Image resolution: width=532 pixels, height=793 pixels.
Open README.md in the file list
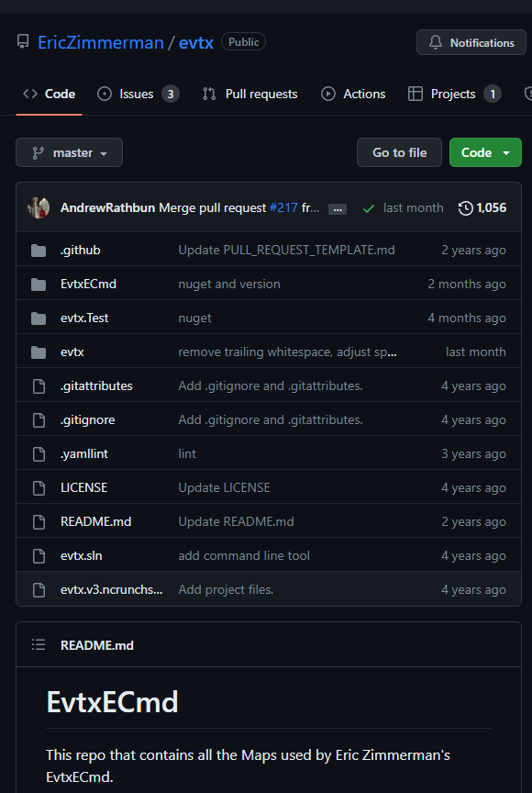[96, 521]
